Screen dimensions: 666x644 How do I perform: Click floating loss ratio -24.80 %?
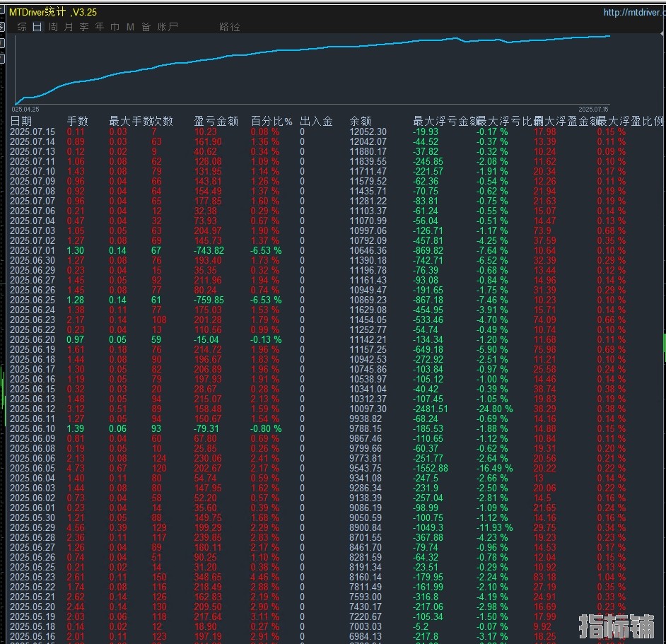point(494,409)
